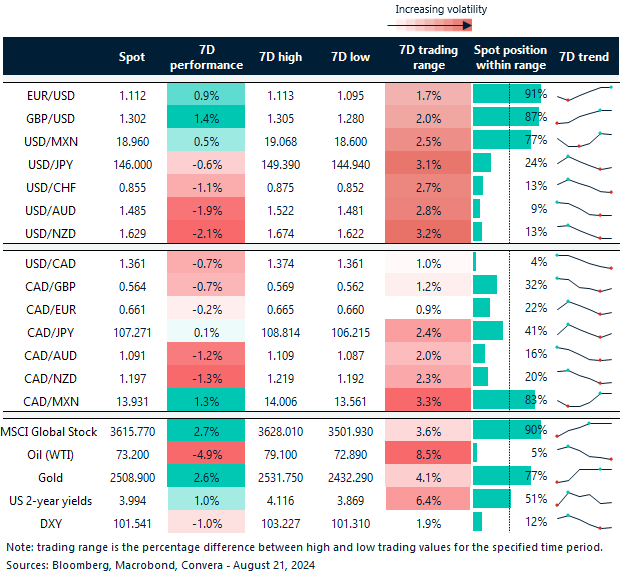
Task: Select the Oil (WTI) 7D trend sparkline
Action: pyautogui.click(x=585, y=453)
